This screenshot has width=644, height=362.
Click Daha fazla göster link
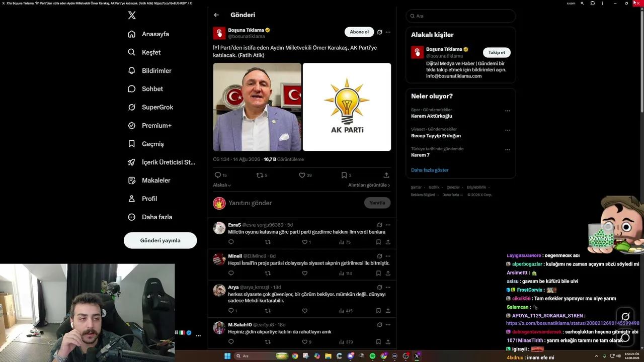(430, 170)
